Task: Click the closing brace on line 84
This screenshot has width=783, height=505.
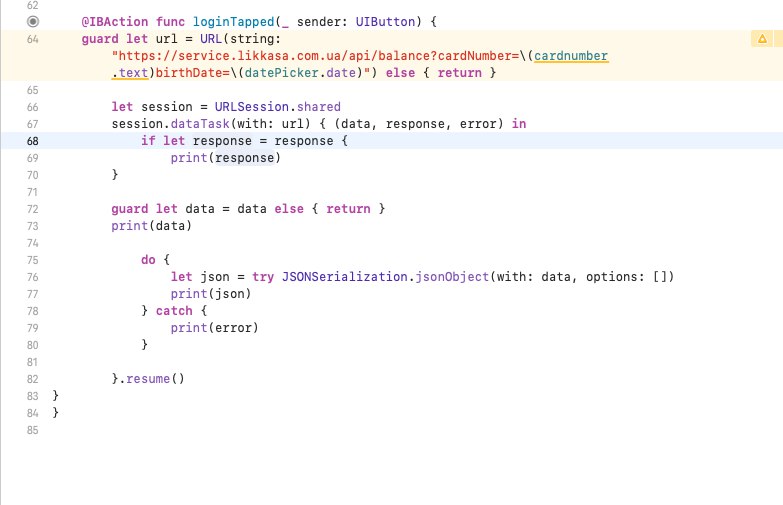Action: tap(55, 413)
